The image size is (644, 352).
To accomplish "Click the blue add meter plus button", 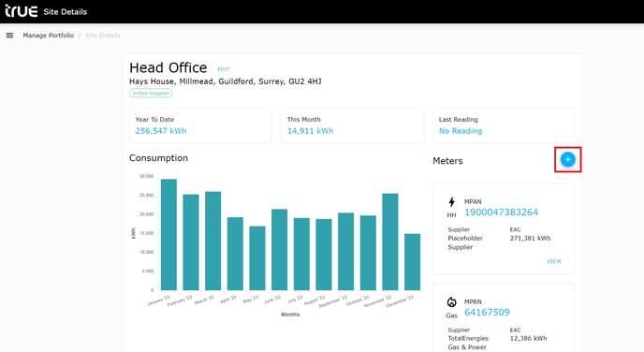I will click(567, 159).
